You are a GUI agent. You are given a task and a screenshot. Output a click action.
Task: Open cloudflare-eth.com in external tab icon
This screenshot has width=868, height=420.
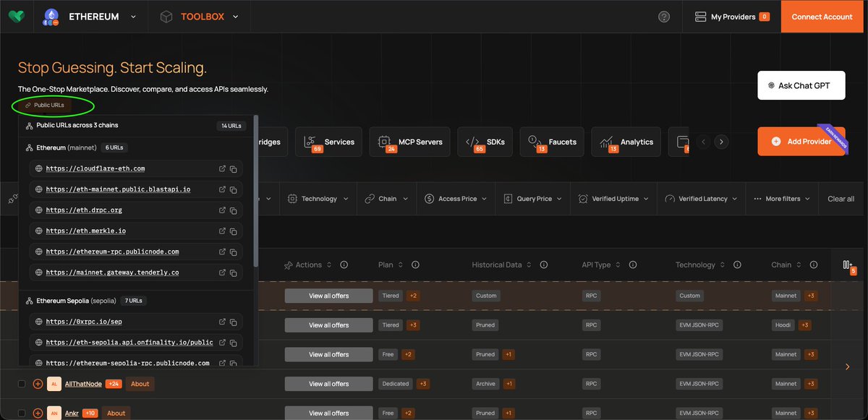pyautogui.click(x=222, y=169)
